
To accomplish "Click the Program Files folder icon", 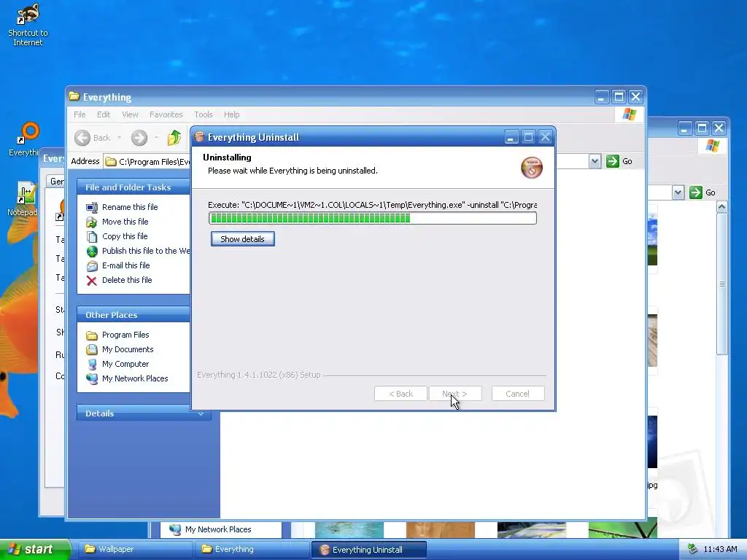I will pos(91,335).
